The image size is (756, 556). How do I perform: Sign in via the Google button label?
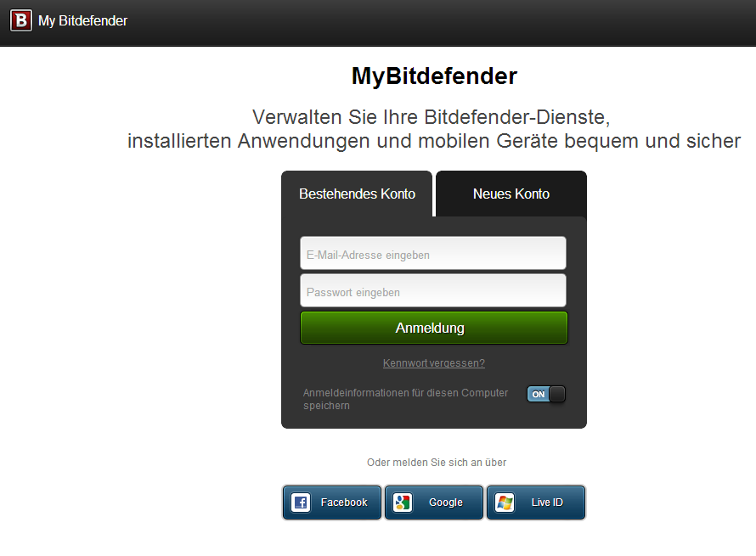[445, 503]
